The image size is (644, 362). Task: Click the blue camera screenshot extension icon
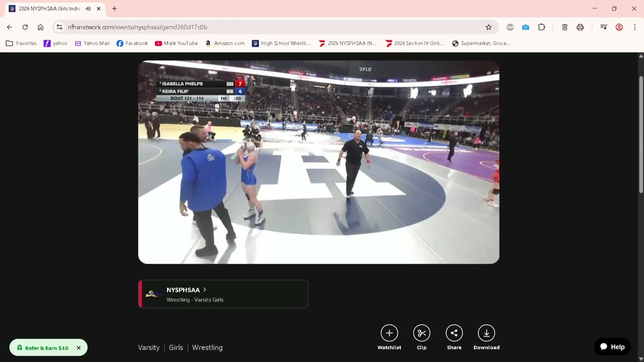pyautogui.click(x=526, y=27)
